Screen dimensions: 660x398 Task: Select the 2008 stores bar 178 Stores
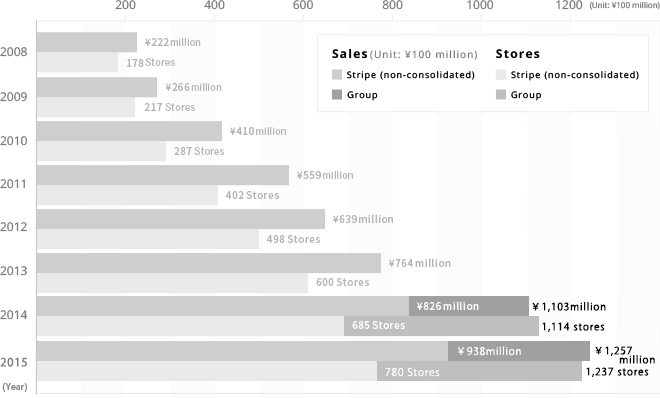coord(77,62)
